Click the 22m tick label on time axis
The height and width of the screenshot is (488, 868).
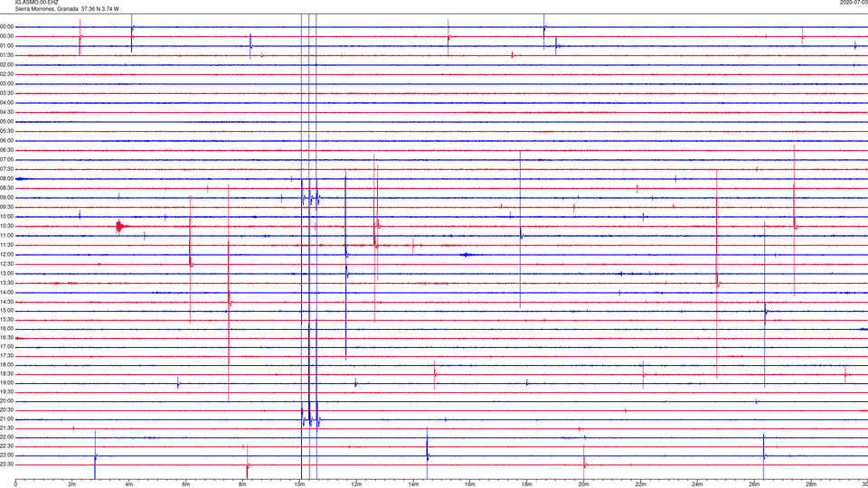click(x=640, y=484)
